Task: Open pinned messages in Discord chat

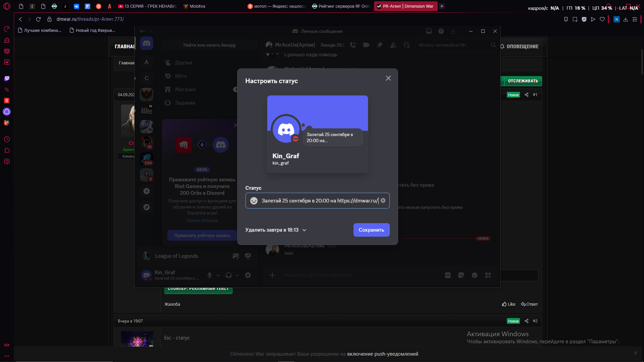Action: pyautogui.click(x=380, y=45)
